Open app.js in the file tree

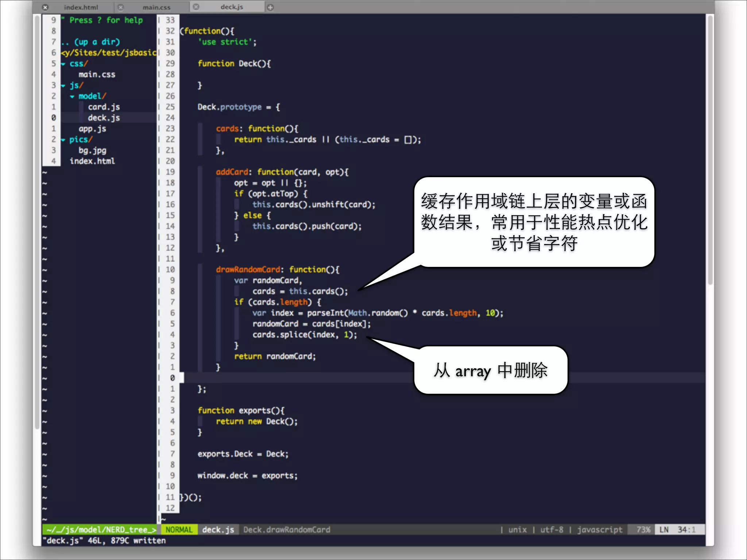tap(93, 129)
